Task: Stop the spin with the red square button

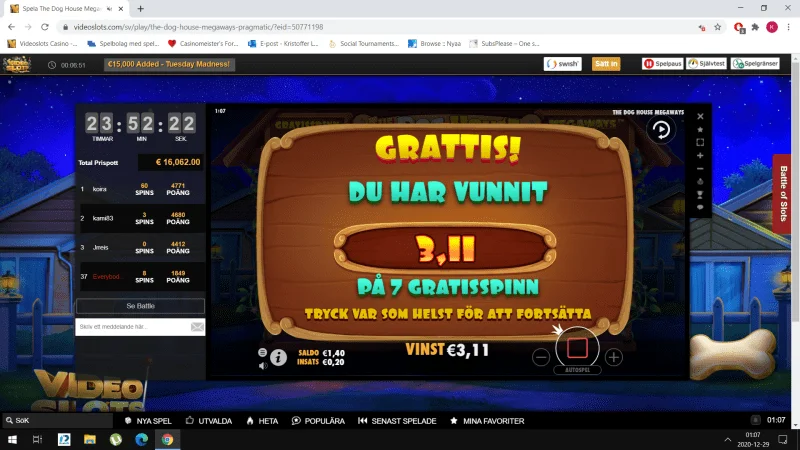Action: (577, 348)
